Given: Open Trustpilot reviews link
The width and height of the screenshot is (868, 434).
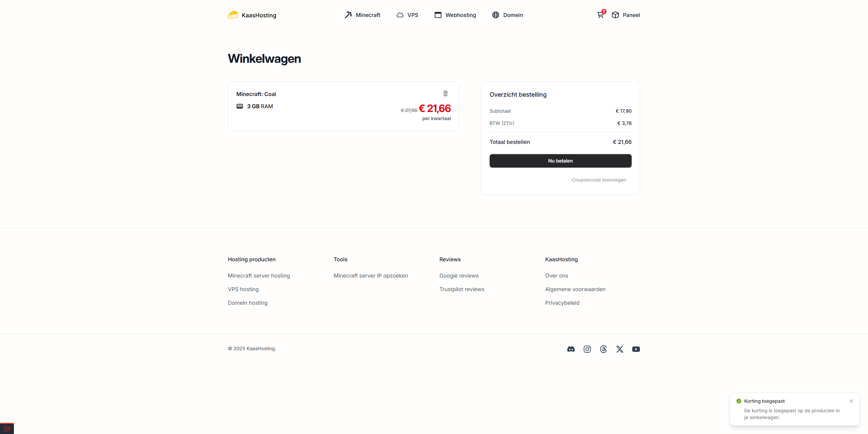Looking at the screenshot, I should coord(462,289).
